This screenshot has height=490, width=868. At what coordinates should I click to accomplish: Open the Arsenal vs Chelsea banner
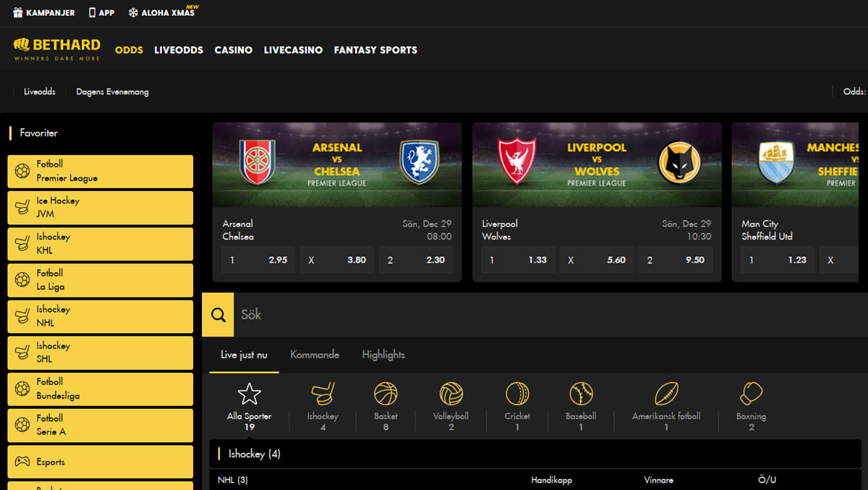click(x=337, y=164)
